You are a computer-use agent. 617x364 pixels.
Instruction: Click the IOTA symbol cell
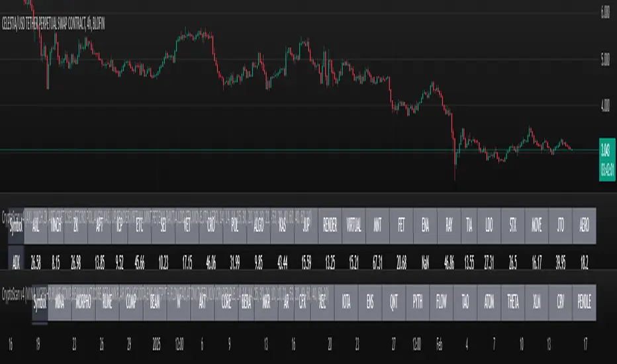[x=346, y=298]
